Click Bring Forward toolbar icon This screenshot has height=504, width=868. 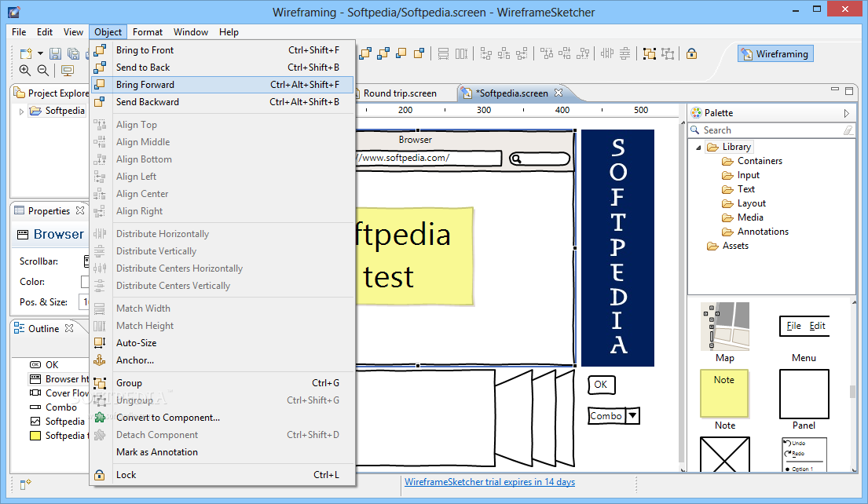[401, 53]
